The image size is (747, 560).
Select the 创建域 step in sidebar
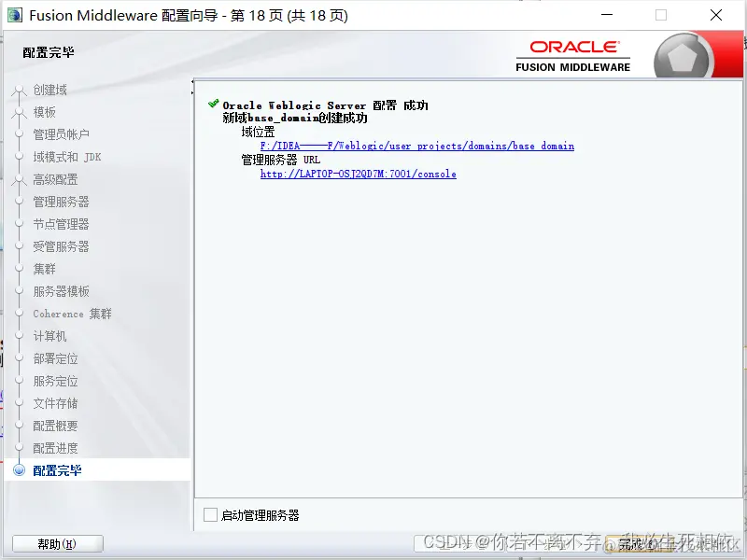click(x=49, y=90)
